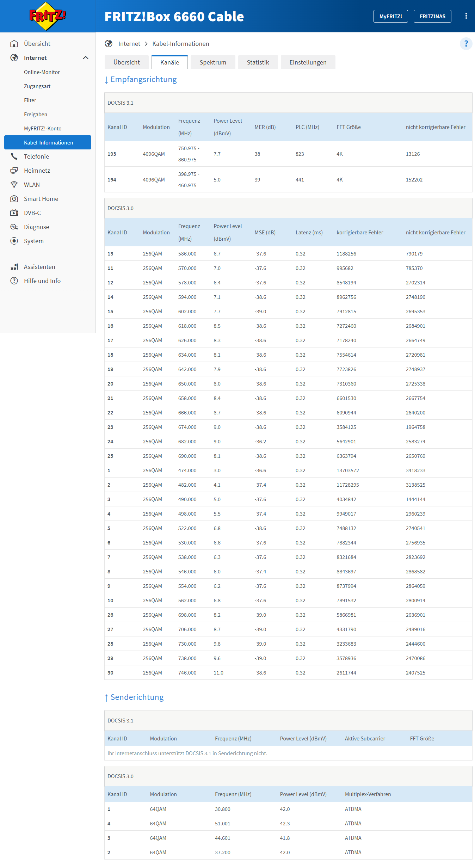Click the 'Aktive Subcarrier' column header

click(365, 739)
